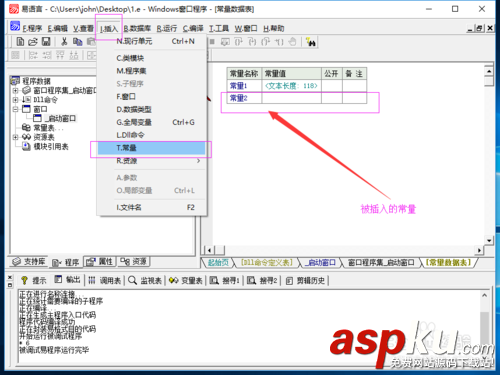
Task: Click the align-top layout toolbar icon
Action: click(x=60, y=55)
